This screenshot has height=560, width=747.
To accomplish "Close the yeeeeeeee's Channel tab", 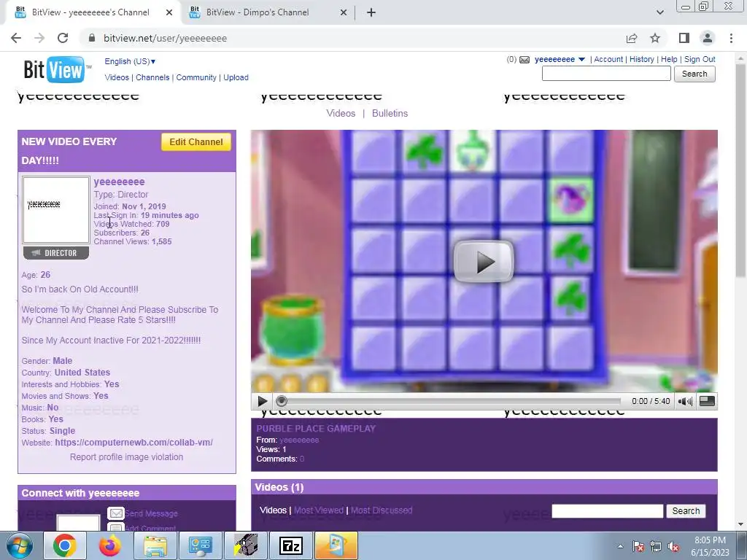I will pos(169,12).
